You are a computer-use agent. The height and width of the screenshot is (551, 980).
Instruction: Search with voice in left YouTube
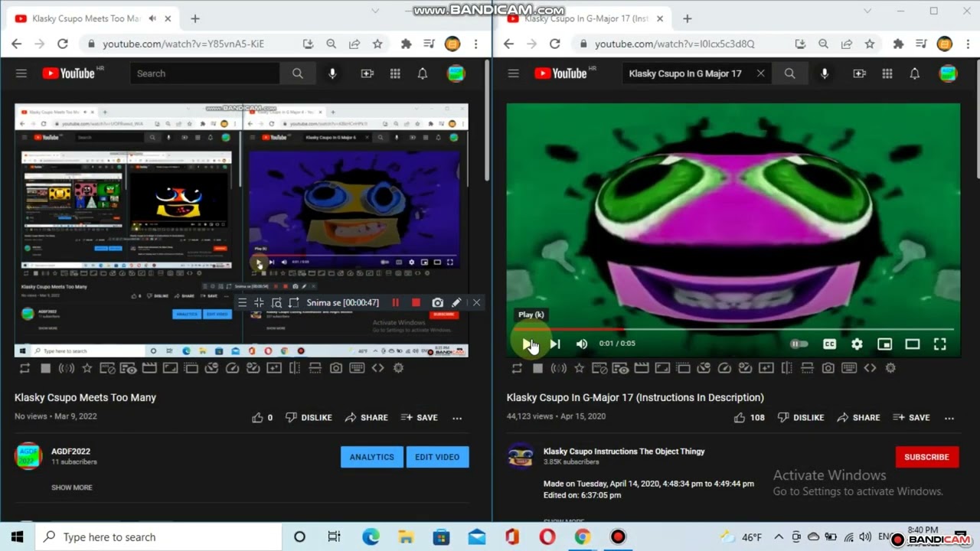[332, 73]
